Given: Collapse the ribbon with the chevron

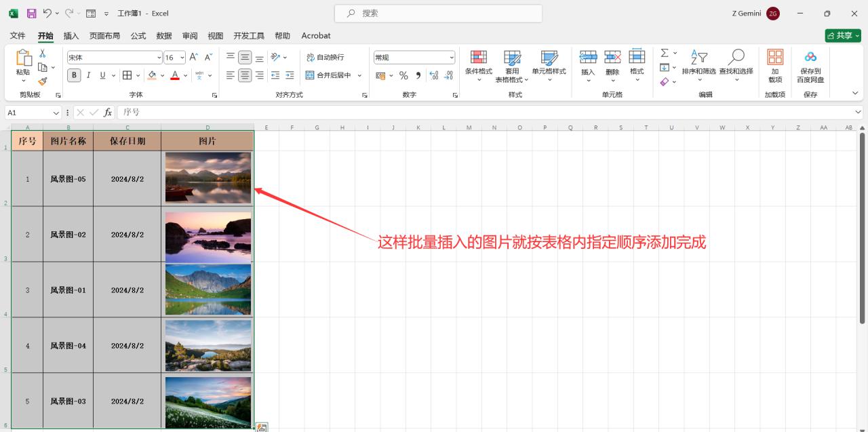Looking at the screenshot, I should tap(855, 93).
